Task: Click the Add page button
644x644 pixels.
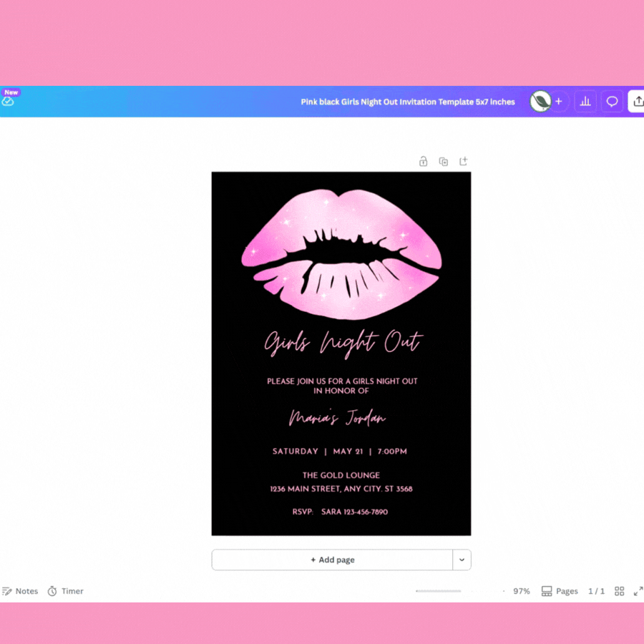Action: click(x=332, y=560)
